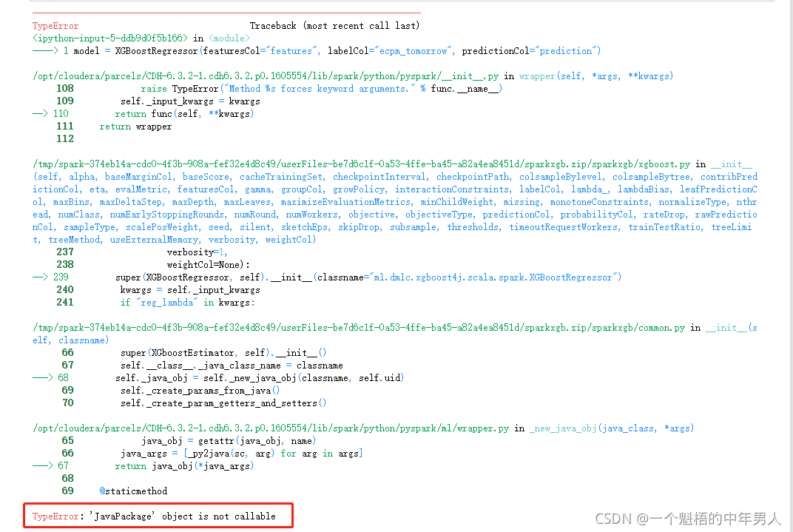Click line 67 'return java_obj(*java_args)'
Viewport: 793px width, 532px height.
[184, 466]
